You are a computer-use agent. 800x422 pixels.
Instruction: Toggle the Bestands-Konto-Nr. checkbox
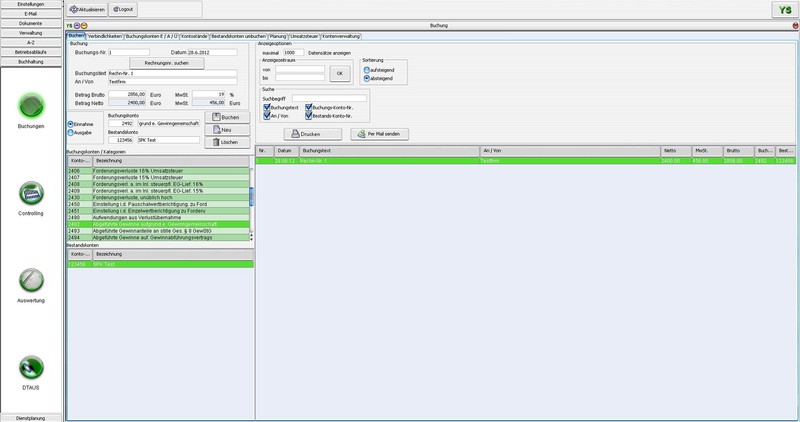309,116
